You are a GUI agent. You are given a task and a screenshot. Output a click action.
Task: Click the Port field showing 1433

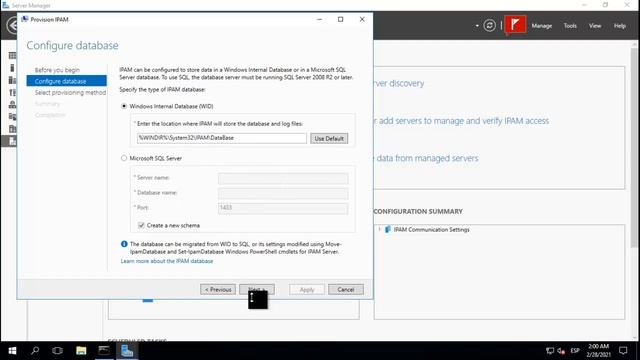pos(283,208)
